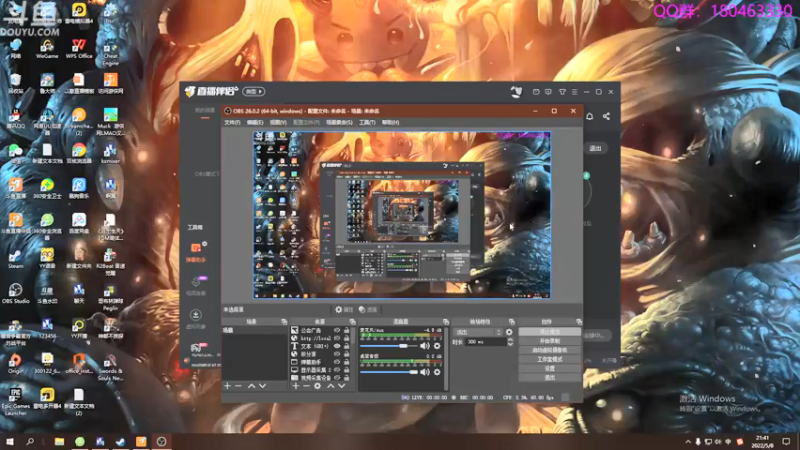Screen dimensions: 800x450
Task: Toggle visibility of 显示器采集 2 source
Action: click(x=337, y=370)
